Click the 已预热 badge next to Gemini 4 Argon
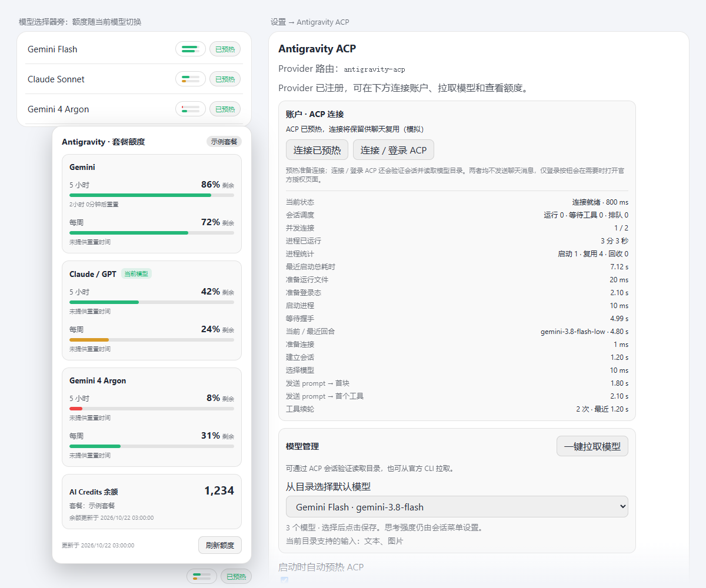Viewport: 706px width, 588px height. (225, 109)
